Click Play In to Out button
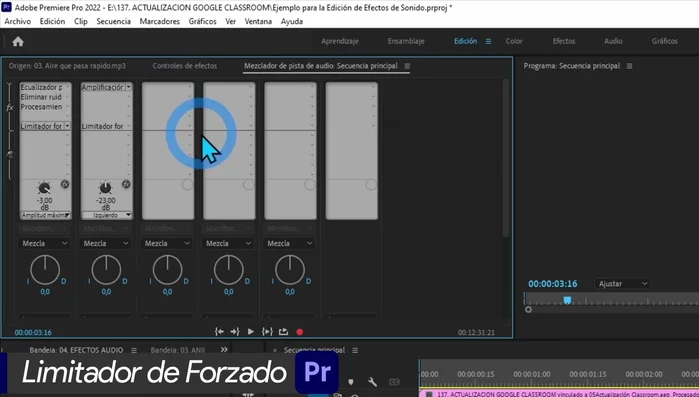Screen dimensions: 699x397 click(267, 332)
